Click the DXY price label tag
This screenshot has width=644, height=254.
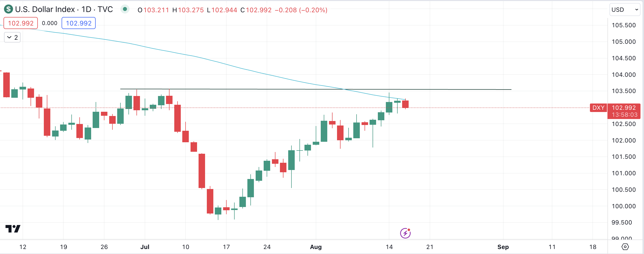598,108
